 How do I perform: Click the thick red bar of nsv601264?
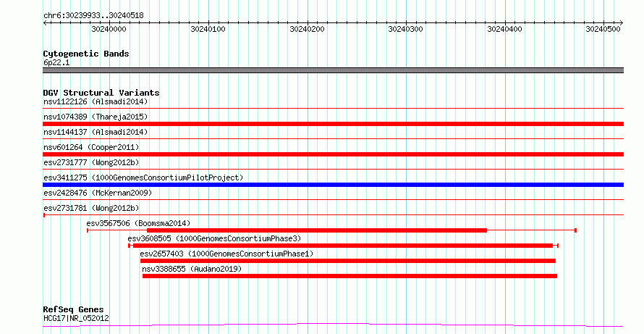333,154
